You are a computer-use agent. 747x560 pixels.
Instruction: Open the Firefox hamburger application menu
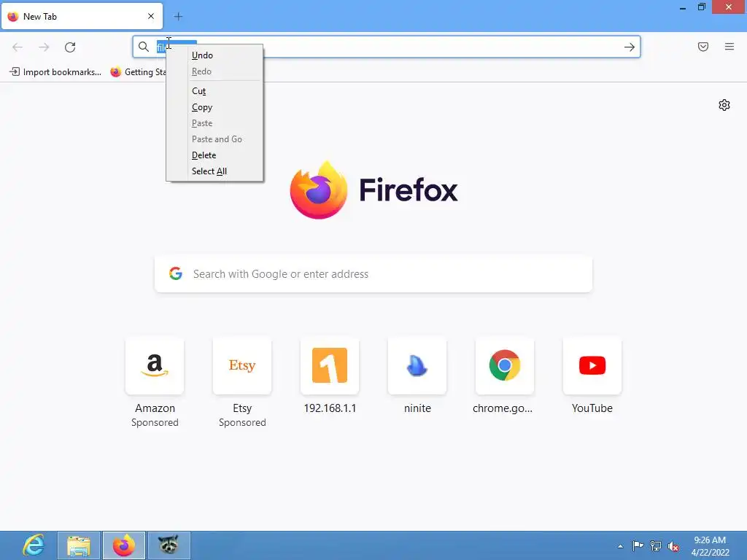coord(729,47)
